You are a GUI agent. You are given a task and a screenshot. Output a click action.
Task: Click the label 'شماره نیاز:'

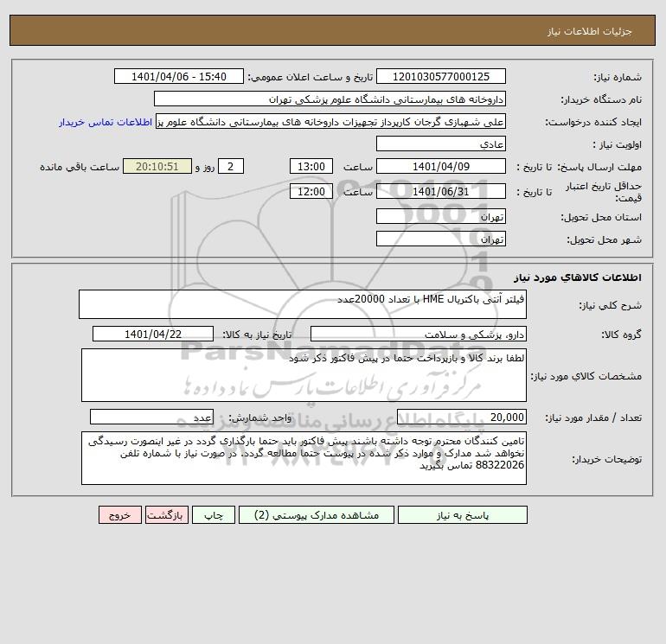click(x=618, y=77)
